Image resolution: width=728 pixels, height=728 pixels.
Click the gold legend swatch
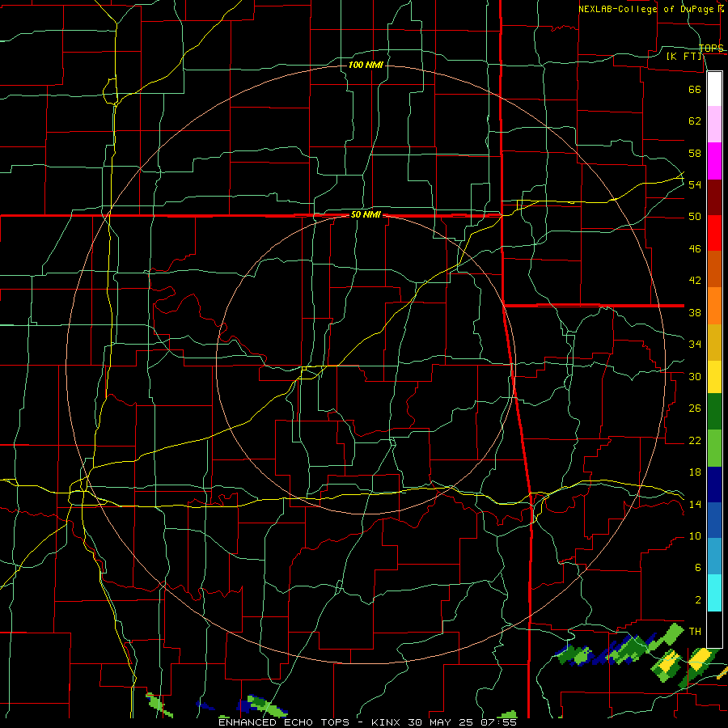714,342
